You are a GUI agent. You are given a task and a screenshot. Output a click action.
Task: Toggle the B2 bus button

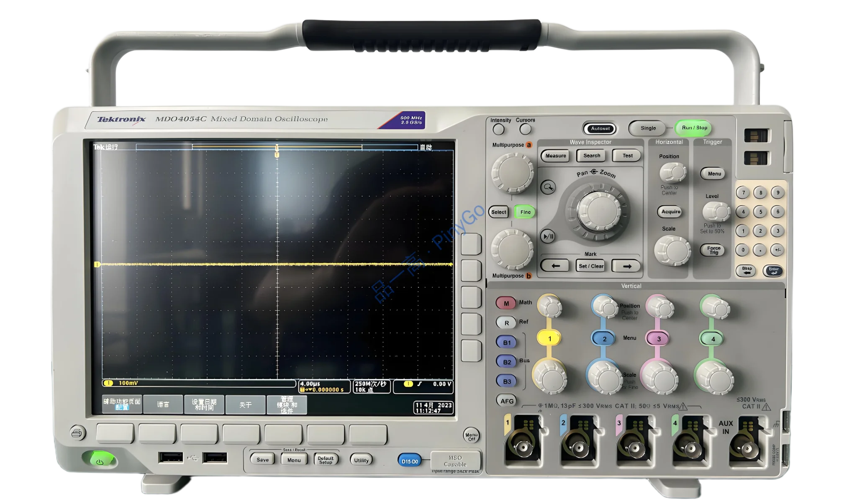point(506,362)
